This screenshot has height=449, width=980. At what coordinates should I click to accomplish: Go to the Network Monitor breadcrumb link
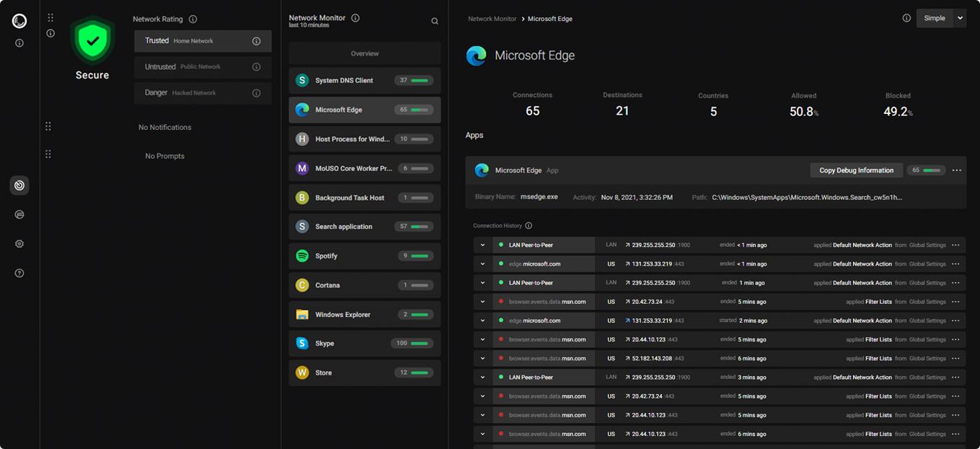(492, 19)
